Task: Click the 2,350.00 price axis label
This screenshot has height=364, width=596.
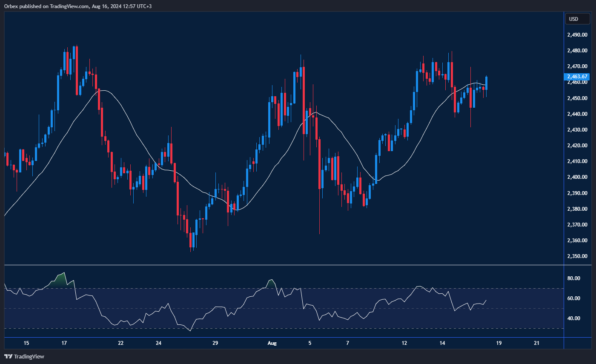Action: click(578, 256)
